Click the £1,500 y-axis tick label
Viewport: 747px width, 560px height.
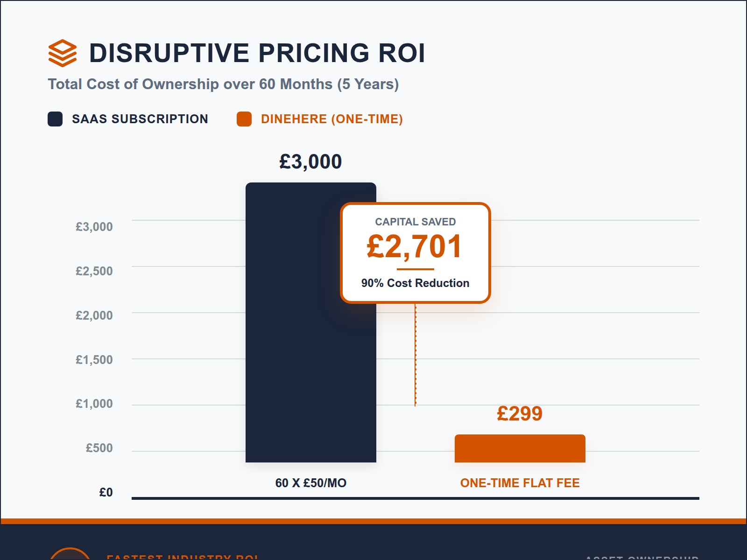point(94,360)
